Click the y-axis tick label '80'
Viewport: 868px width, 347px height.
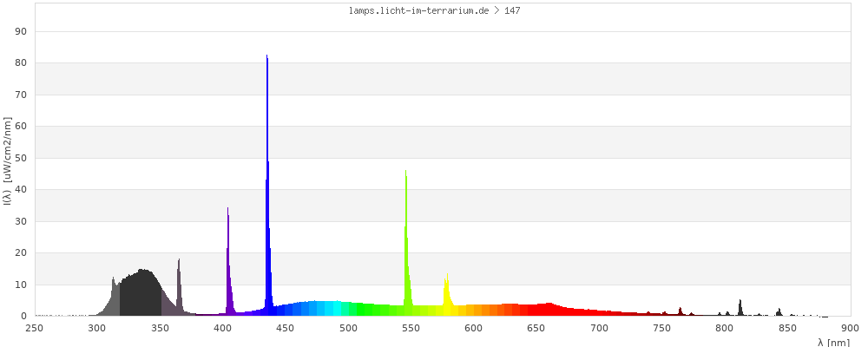click(23, 63)
